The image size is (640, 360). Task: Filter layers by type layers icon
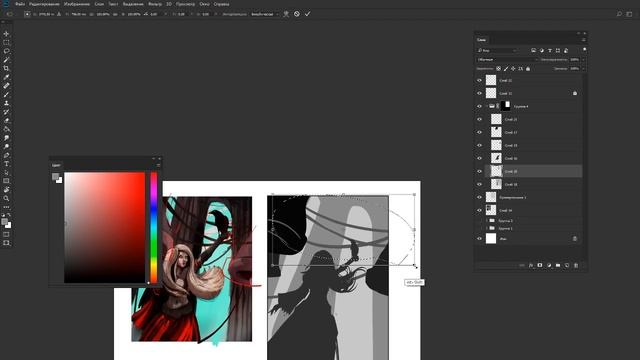coord(550,50)
